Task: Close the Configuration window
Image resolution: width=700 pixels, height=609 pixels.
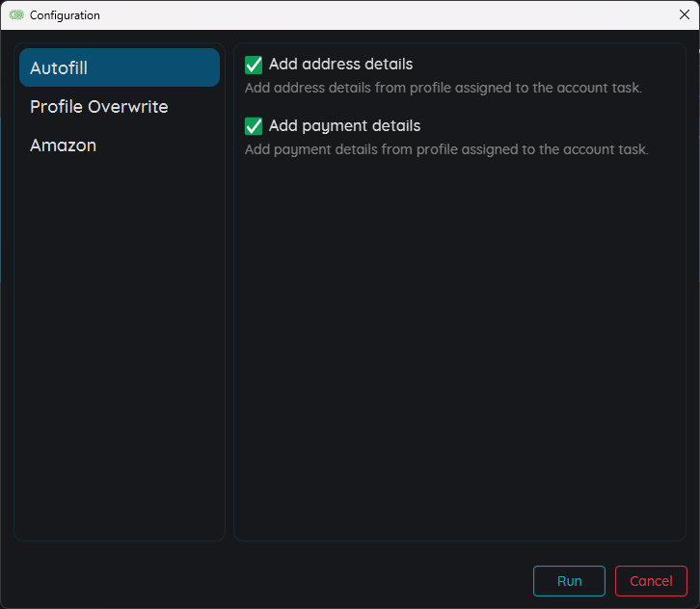Action: click(x=684, y=14)
